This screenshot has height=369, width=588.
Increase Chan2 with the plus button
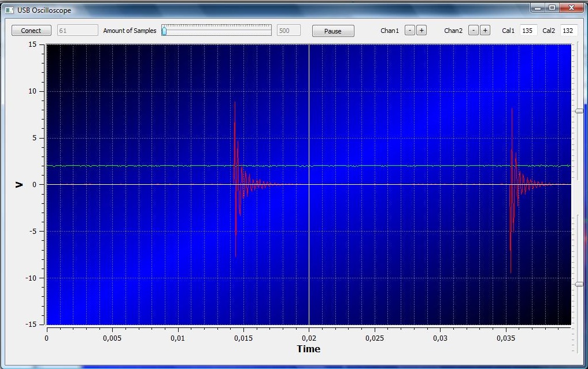485,31
